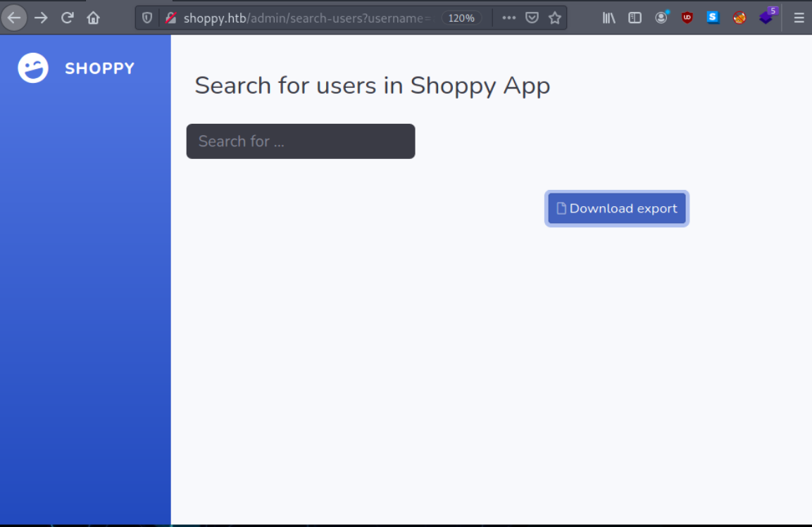Open the Firefox account icon
This screenshot has height=527, width=812.
point(661,18)
